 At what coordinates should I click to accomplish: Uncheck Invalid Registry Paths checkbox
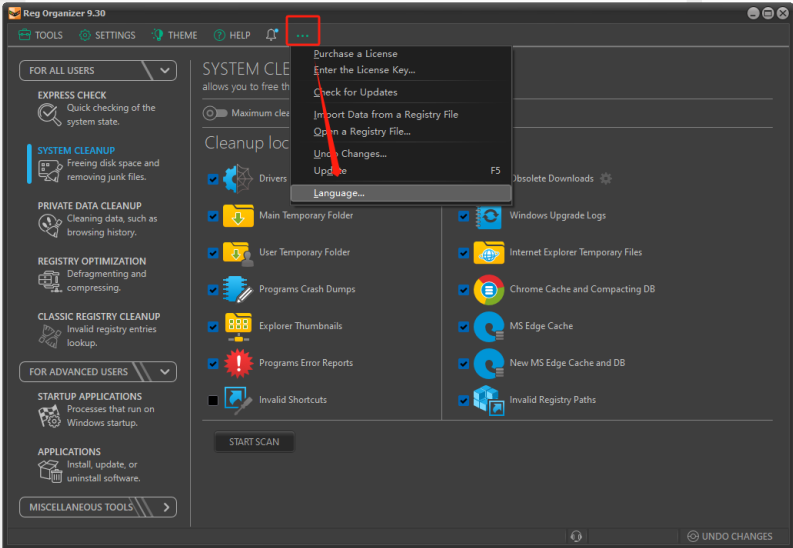tap(463, 400)
